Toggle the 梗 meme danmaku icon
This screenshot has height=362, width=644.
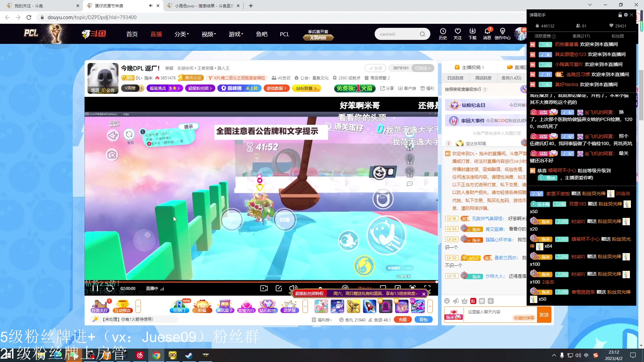[482, 301]
